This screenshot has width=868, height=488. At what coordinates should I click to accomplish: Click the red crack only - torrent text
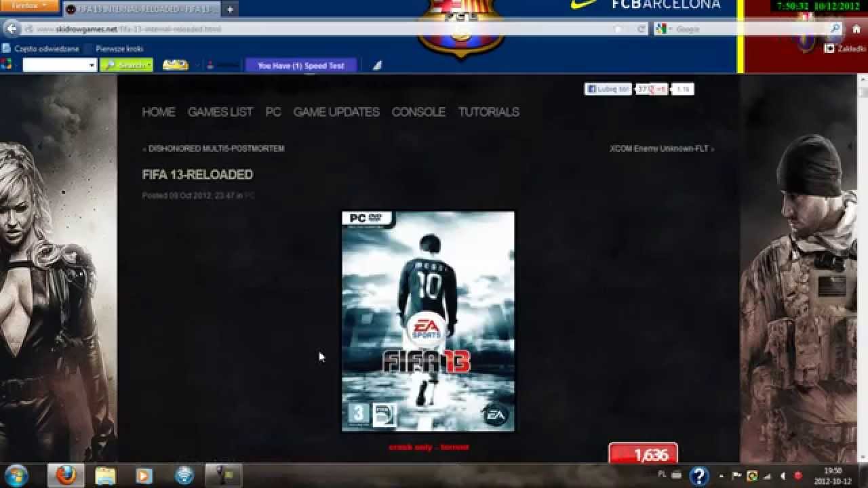click(x=429, y=447)
